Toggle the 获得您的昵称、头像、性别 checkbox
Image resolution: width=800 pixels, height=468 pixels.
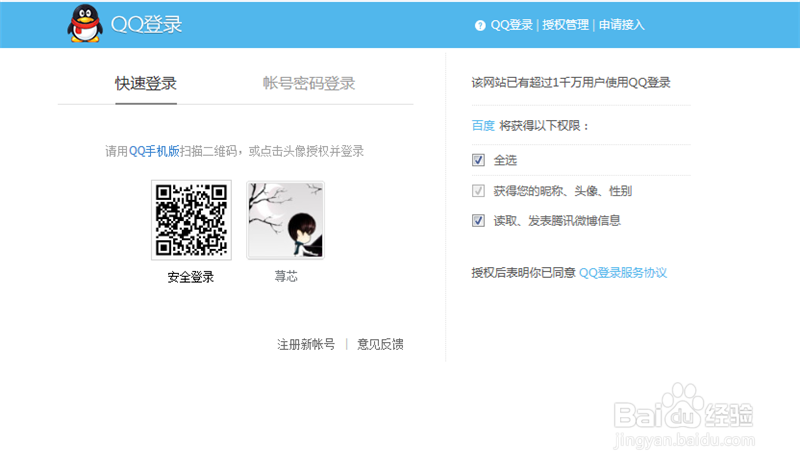click(x=478, y=191)
